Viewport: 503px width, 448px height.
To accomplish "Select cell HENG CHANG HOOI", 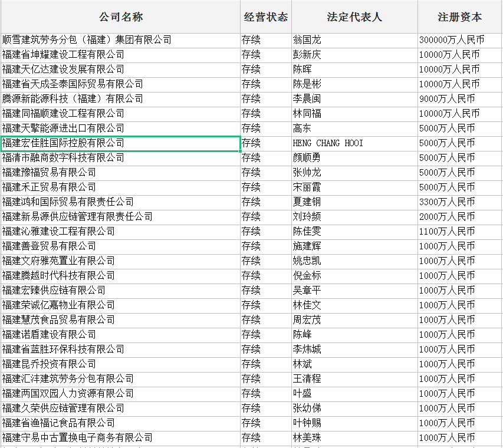I will pos(354,143).
